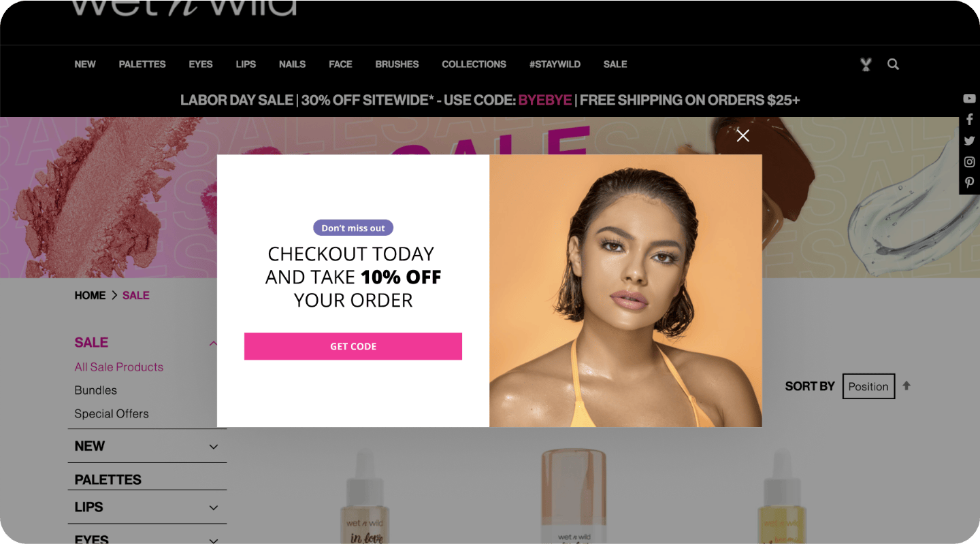Select the Bundles sidebar link
The image size is (980, 544).
96,390
